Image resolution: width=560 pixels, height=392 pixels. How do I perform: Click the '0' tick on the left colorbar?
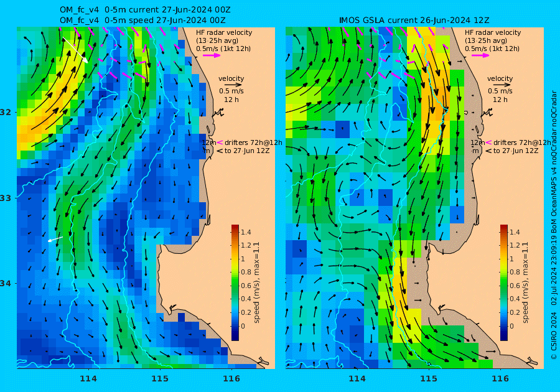(243, 326)
